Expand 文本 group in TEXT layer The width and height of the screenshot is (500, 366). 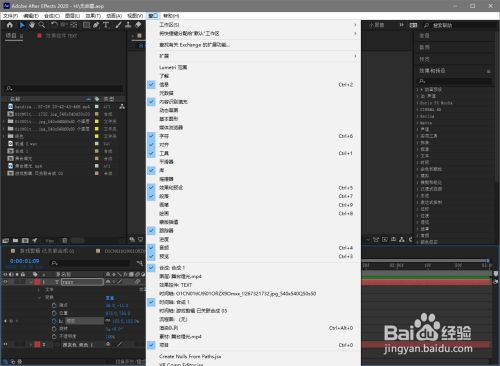39,290
